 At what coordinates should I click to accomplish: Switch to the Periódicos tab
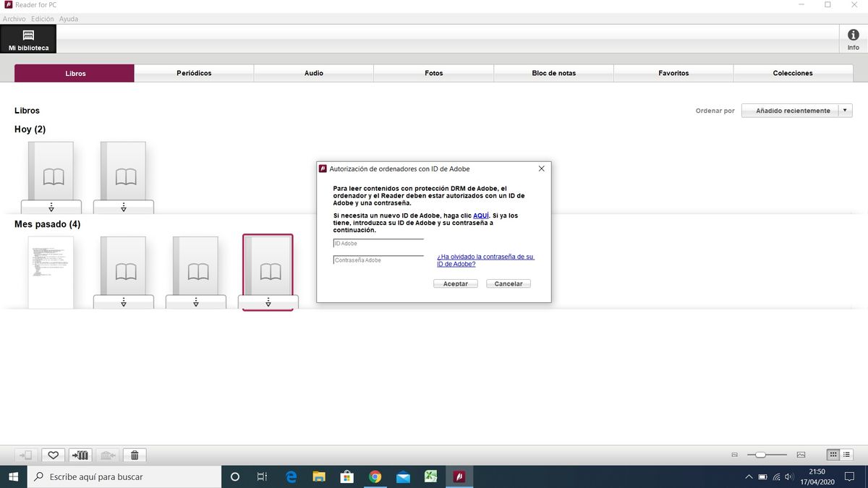tap(194, 73)
